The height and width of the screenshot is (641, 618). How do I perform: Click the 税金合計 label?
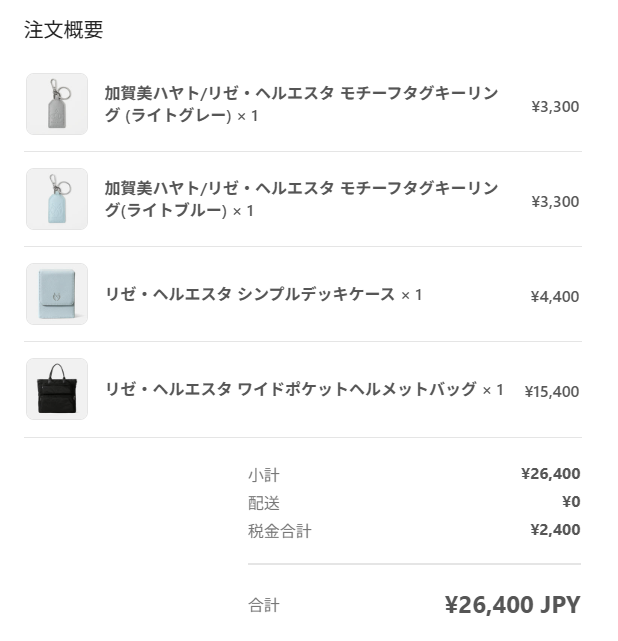tap(280, 531)
